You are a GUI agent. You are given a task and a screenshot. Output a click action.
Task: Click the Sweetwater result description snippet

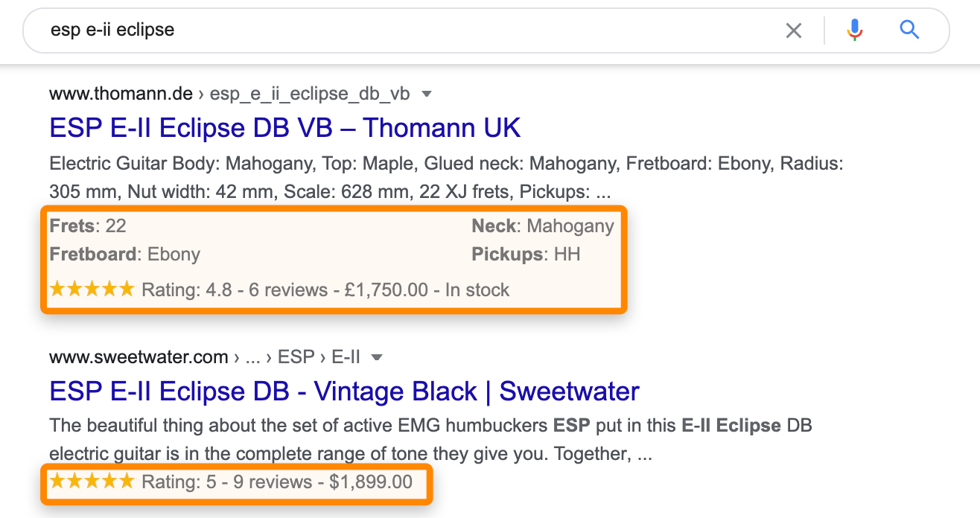430,440
